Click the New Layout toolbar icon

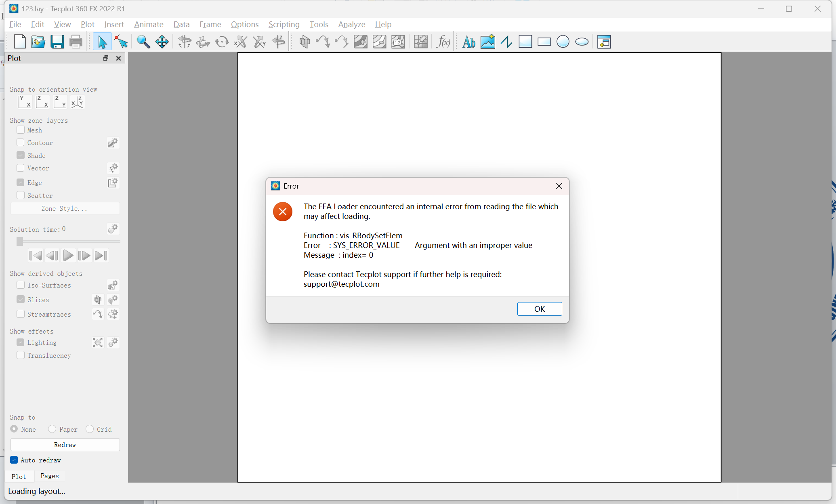click(19, 42)
